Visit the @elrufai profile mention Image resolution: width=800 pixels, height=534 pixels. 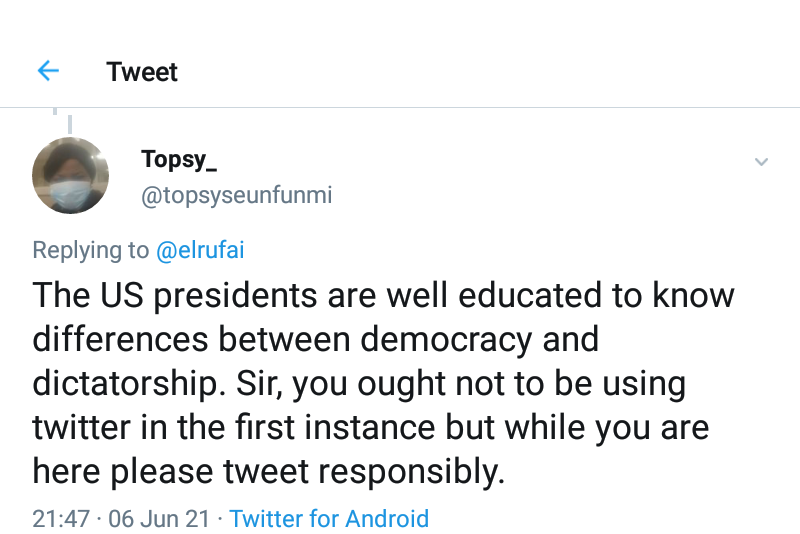tap(199, 250)
